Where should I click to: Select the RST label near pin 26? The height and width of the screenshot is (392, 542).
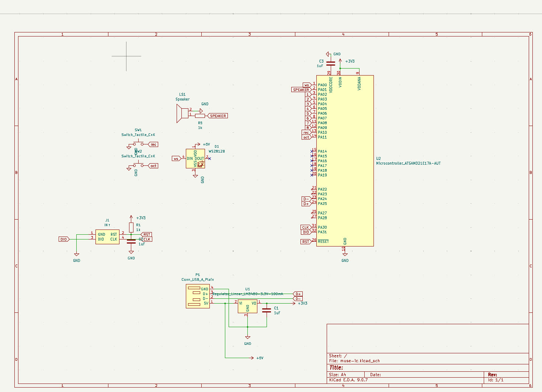coord(306,241)
